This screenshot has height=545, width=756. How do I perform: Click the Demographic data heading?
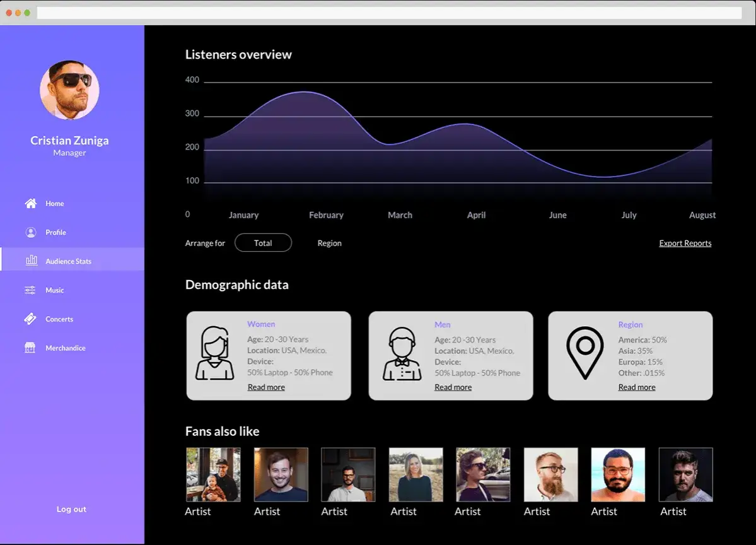(236, 284)
